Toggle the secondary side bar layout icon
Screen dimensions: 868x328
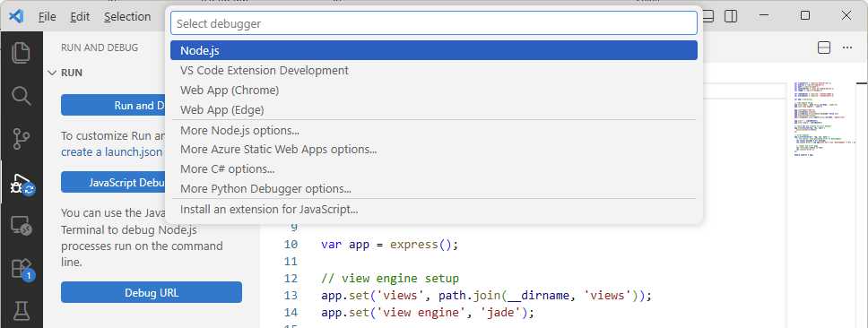point(731,16)
